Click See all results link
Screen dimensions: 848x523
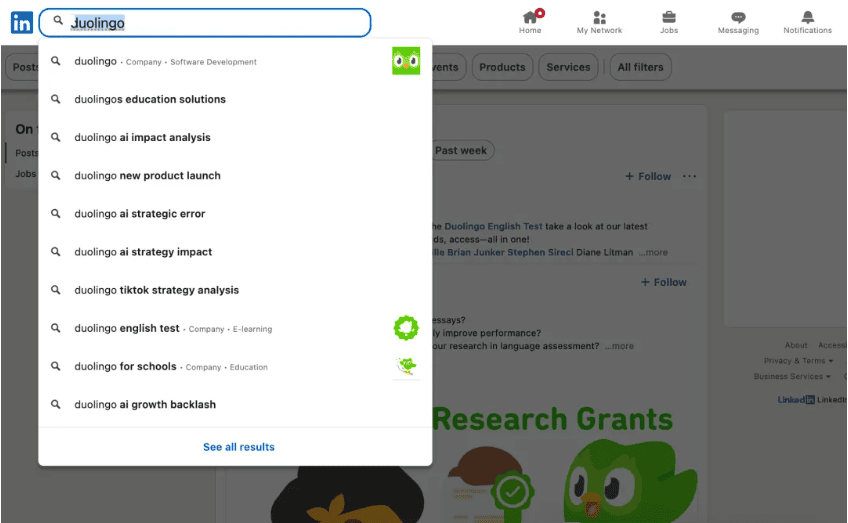tap(238, 447)
